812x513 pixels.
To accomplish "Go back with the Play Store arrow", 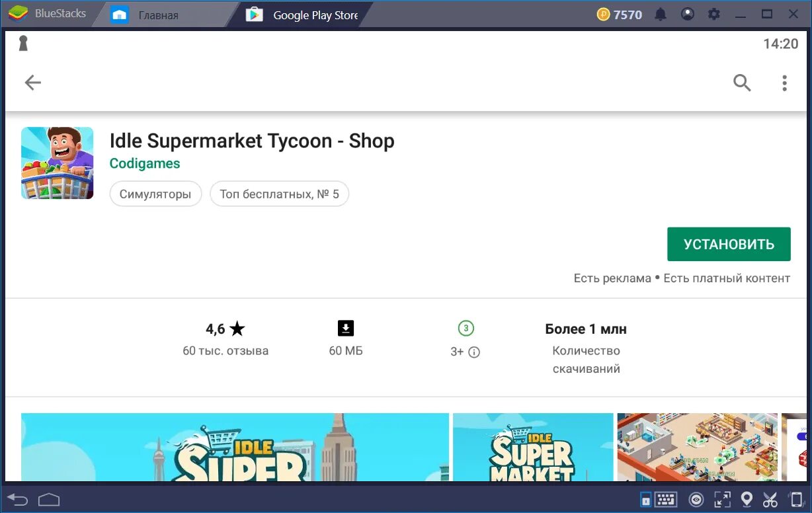I will [32, 83].
